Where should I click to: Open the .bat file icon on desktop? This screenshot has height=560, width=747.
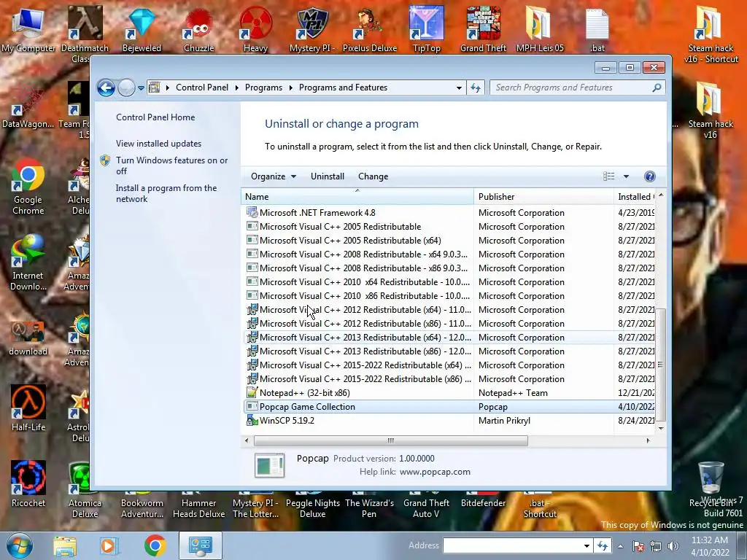[x=597, y=30]
